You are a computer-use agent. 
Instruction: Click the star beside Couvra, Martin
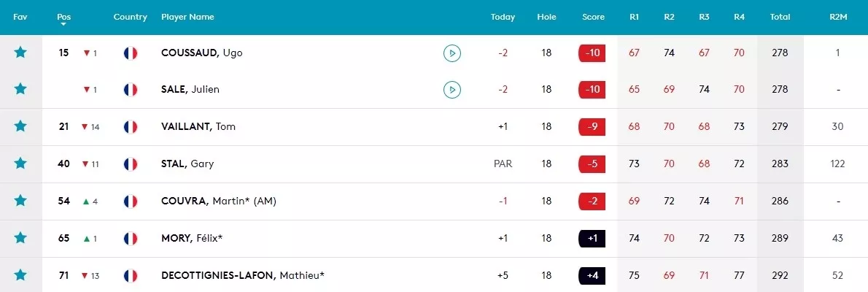(x=20, y=201)
